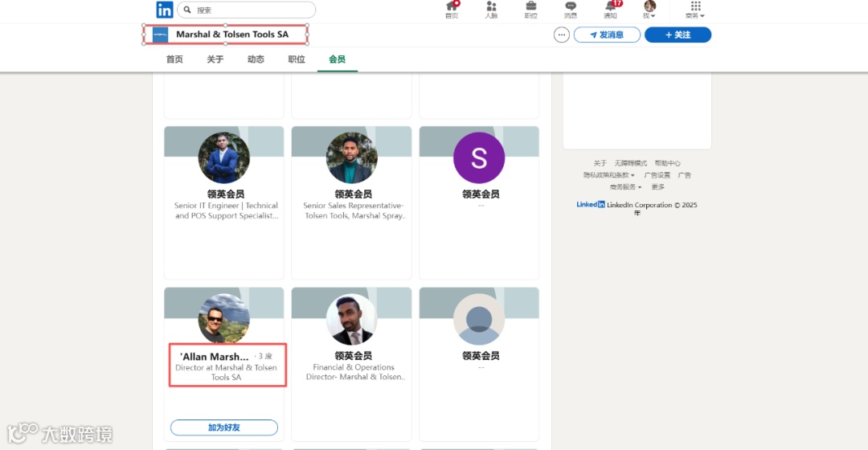Click the default grey avatar member

[479, 319]
